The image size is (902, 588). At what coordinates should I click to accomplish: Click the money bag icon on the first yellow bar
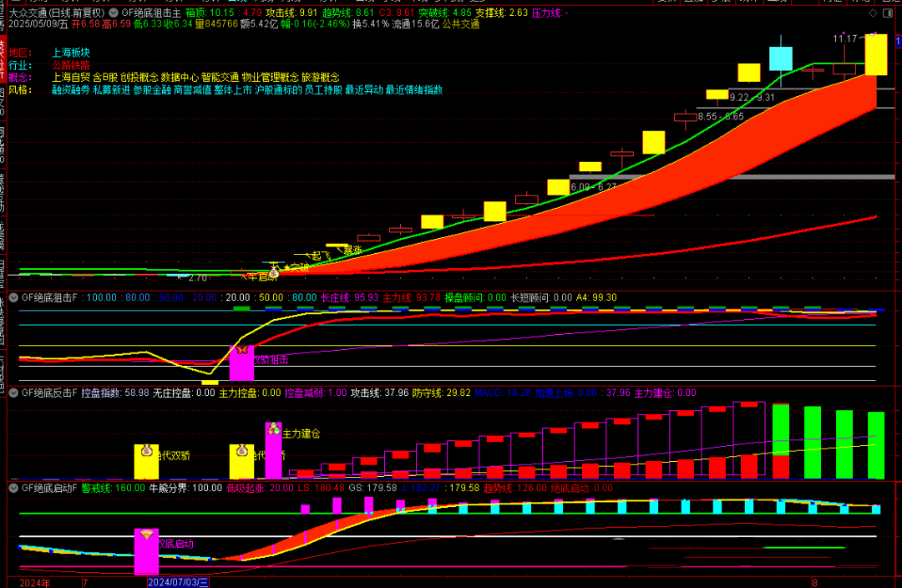coord(147,450)
